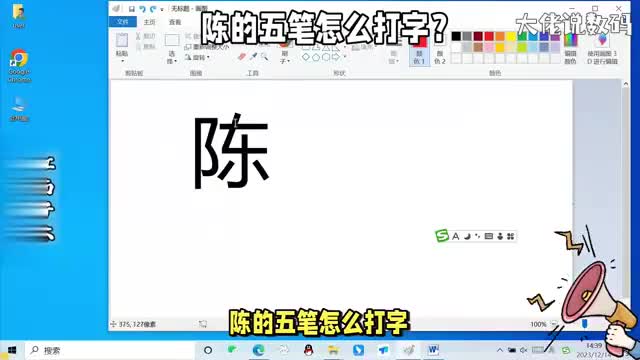Select the Eraser tool
This screenshot has height=360, width=640.
point(242,56)
